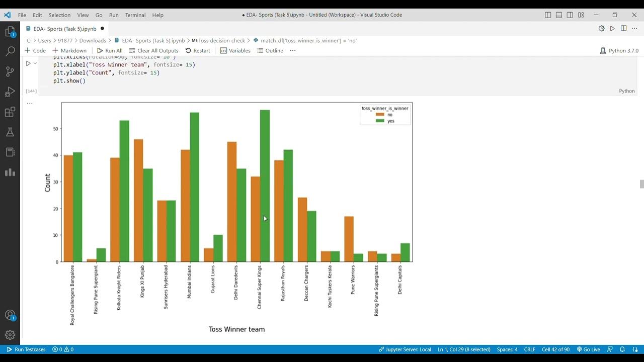Viewport: 644px width, 362px height.
Task: Open editor More Actions ellipsis at top right
Action: [634, 29]
